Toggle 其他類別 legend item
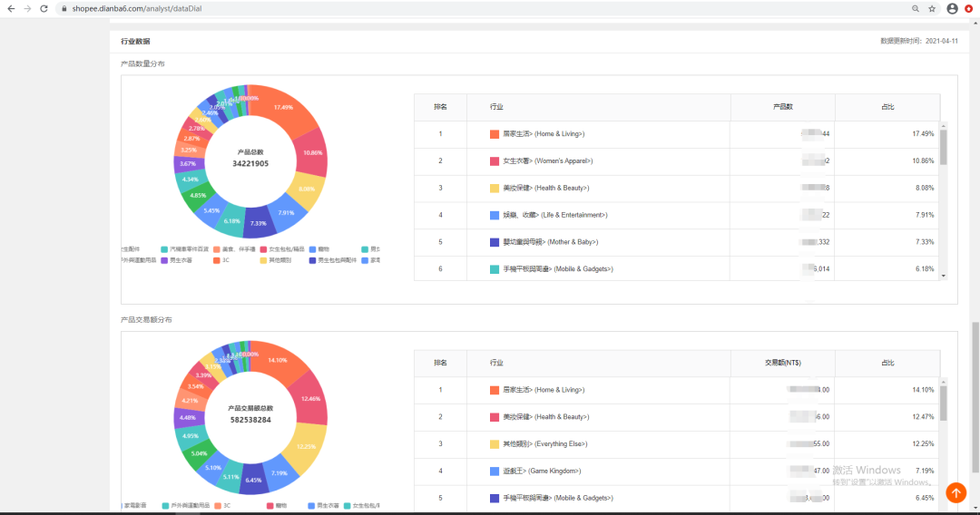 tap(276, 260)
